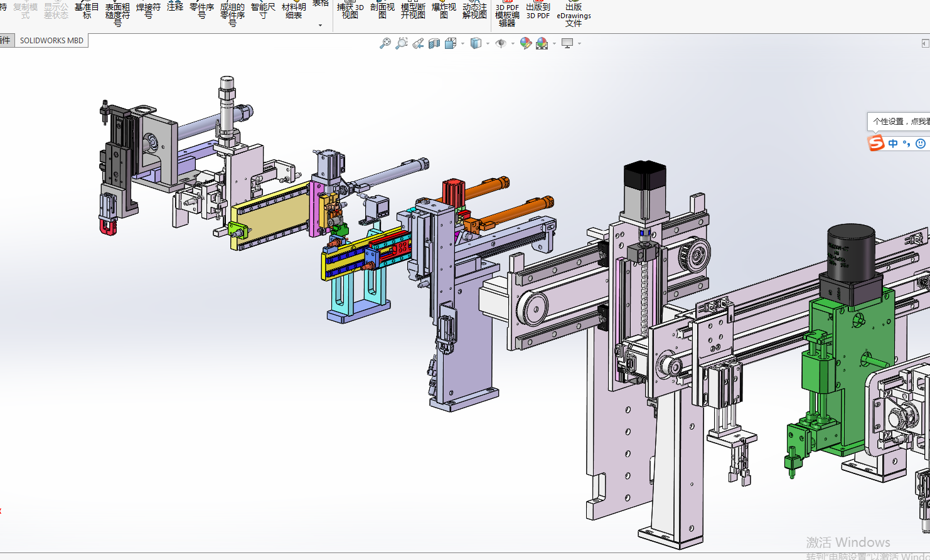This screenshot has height=560, width=930.
Task: Toggle Hide/Show Items eye icon
Action: 501,43
